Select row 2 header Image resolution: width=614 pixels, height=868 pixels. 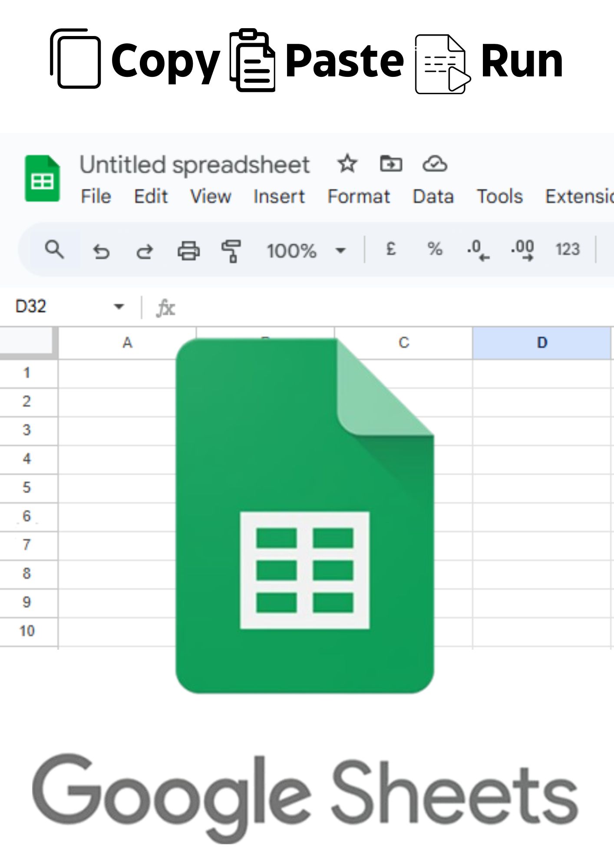pyautogui.click(x=29, y=402)
